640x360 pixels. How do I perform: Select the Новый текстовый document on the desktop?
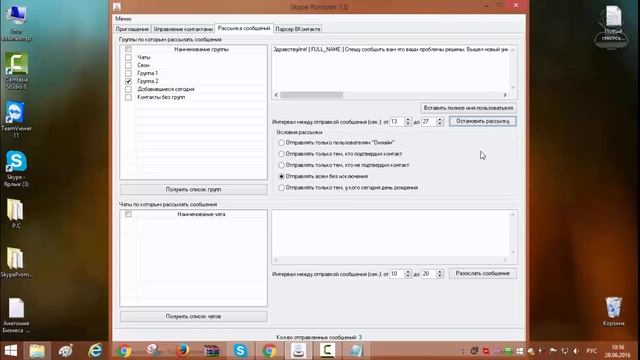pos(613,22)
